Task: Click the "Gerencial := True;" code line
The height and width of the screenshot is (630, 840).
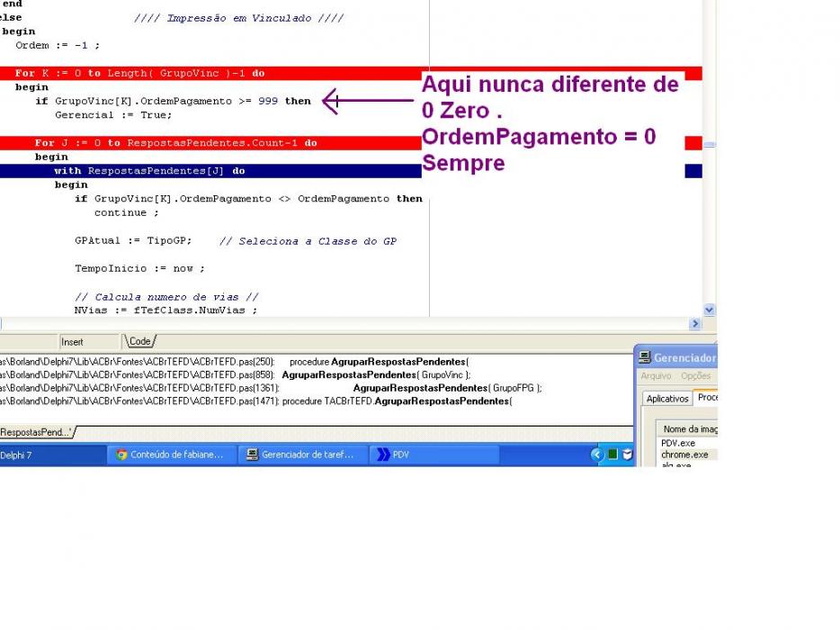Action: pyautogui.click(x=113, y=115)
